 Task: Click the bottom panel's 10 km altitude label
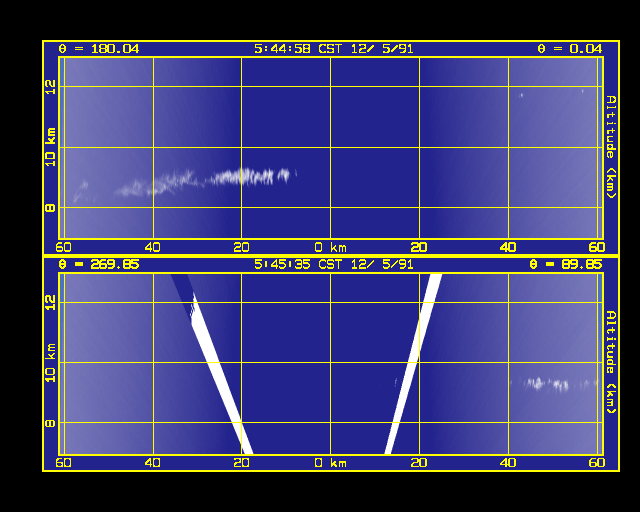pyautogui.click(x=50, y=363)
